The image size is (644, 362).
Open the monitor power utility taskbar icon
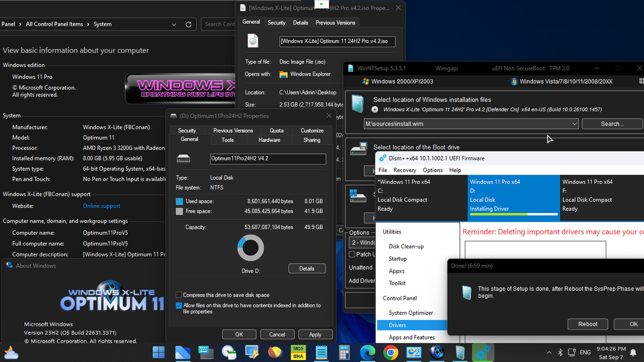(x=252, y=352)
